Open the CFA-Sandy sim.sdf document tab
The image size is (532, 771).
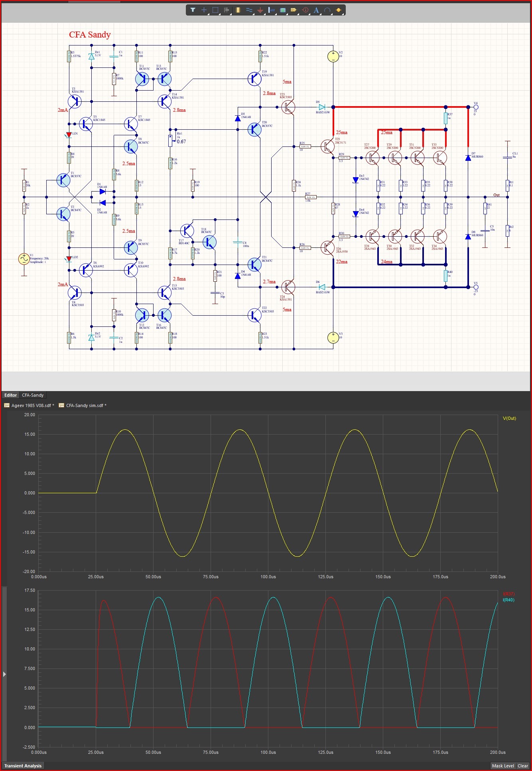(83, 405)
